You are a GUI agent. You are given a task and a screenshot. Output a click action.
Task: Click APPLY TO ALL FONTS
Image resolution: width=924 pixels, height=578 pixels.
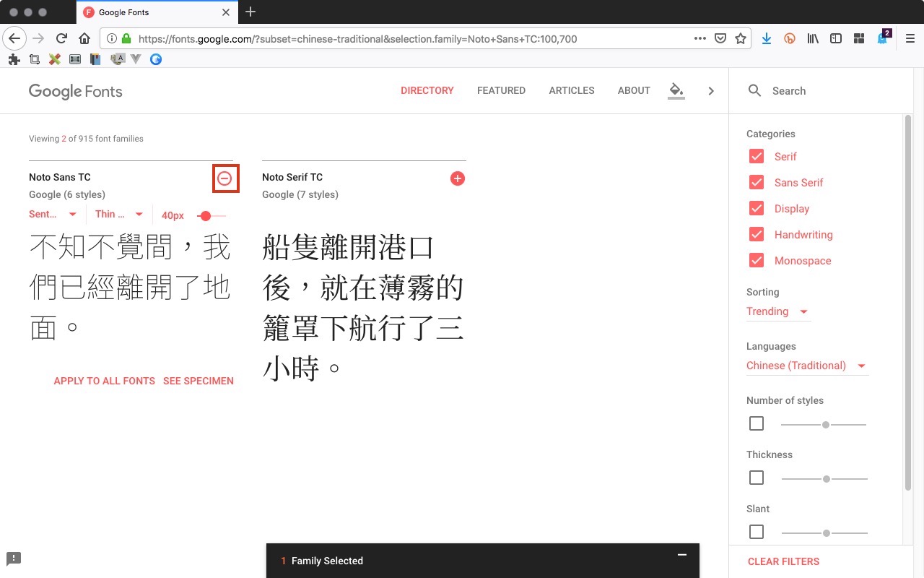pyautogui.click(x=105, y=381)
